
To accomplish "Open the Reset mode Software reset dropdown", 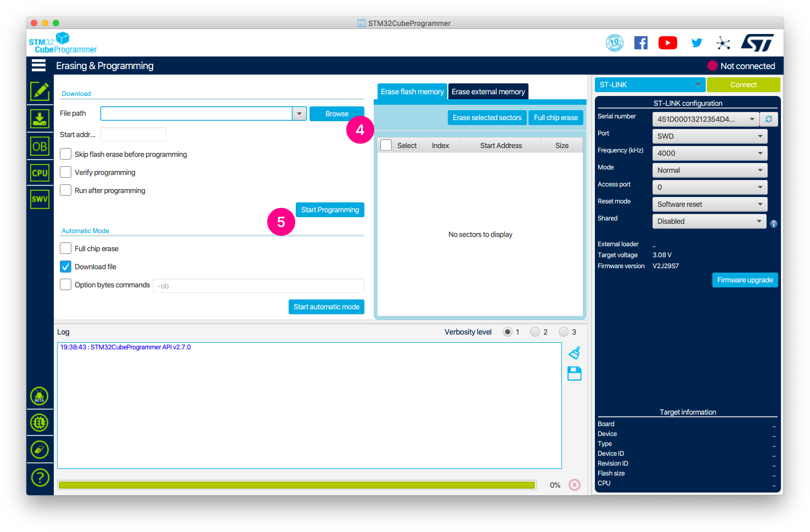I will (710, 204).
